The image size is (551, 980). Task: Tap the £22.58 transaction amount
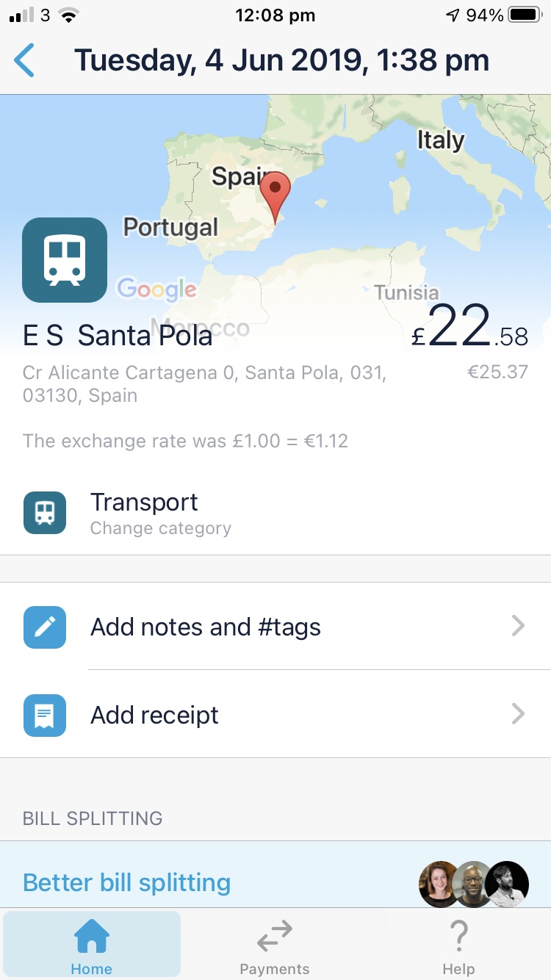tap(470, 328)
